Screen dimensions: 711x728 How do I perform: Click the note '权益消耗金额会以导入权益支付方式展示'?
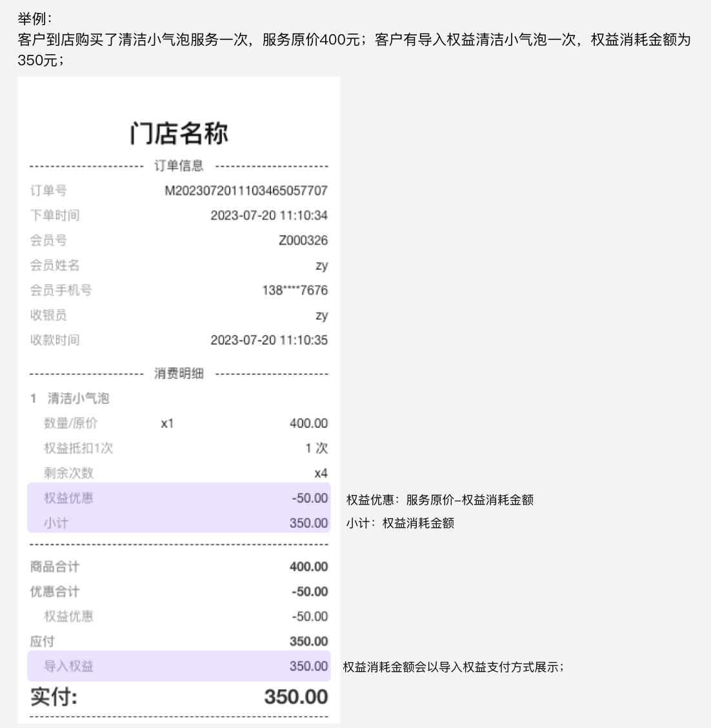pos(453,667)
